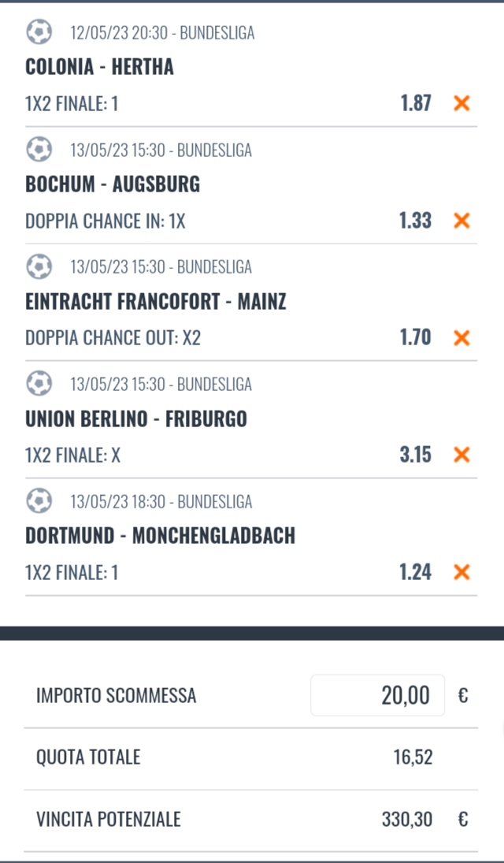Open the Dortmund - Monchengladbach match

click(x=160, y=536)
